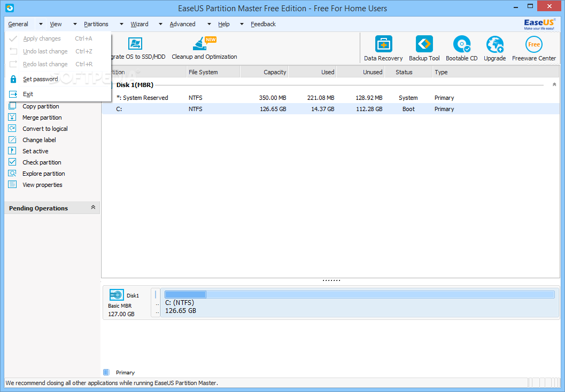Open the Help menu
This screenshot has width=565, height=392.
click(x=224, y=24)
